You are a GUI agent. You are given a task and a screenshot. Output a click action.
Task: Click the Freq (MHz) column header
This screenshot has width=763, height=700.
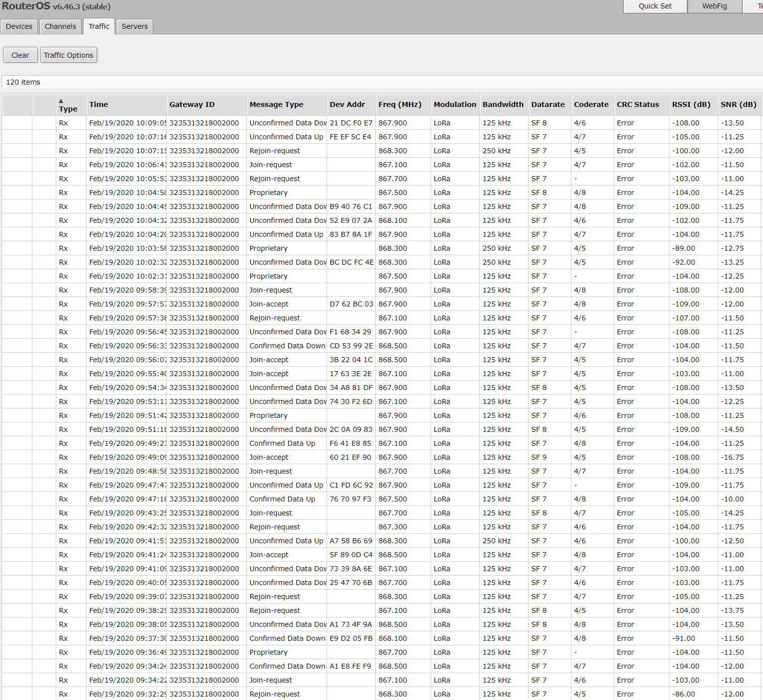point(400,104)
